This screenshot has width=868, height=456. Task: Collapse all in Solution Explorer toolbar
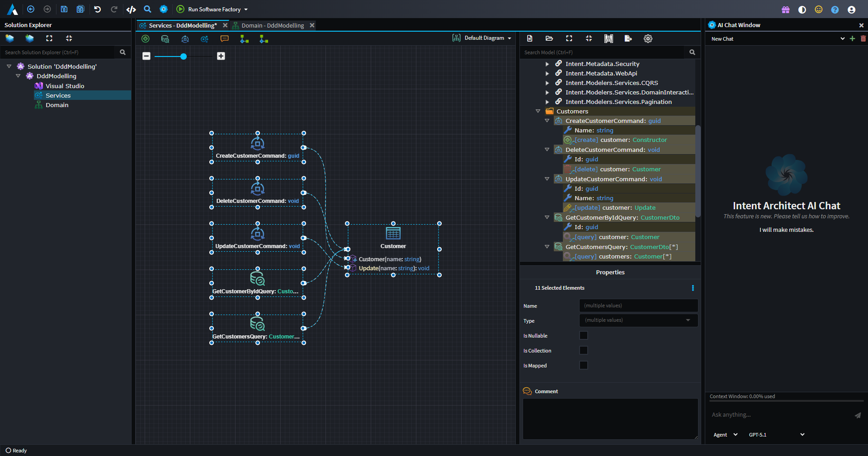click(69, 38)
